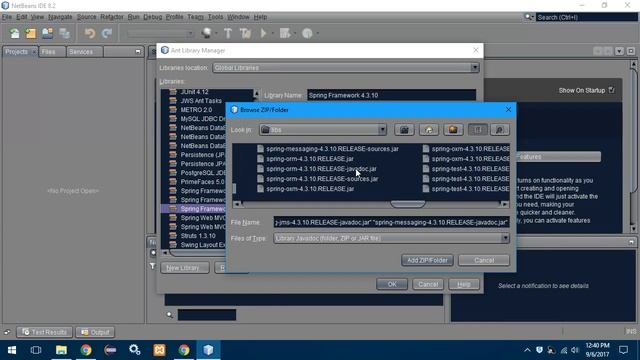This screenshot has height=360, width=640.
Task: Click the Clean and Build icon
Action: [x=245, y=33]
